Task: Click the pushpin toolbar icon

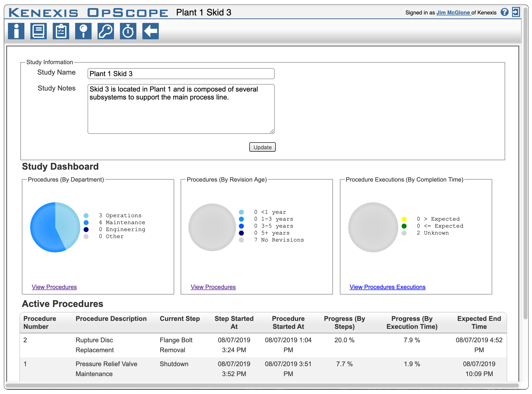Action: pos(83,31)
